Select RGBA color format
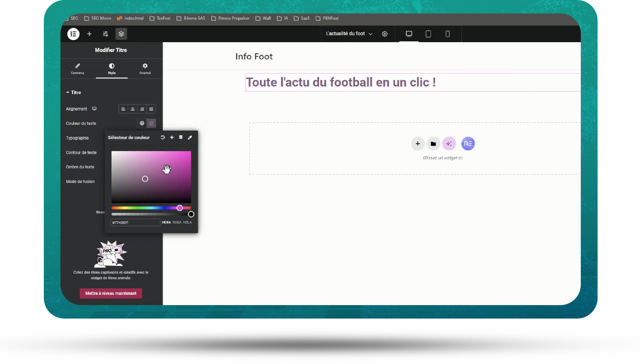641x364 pixels. pos(177,223)
